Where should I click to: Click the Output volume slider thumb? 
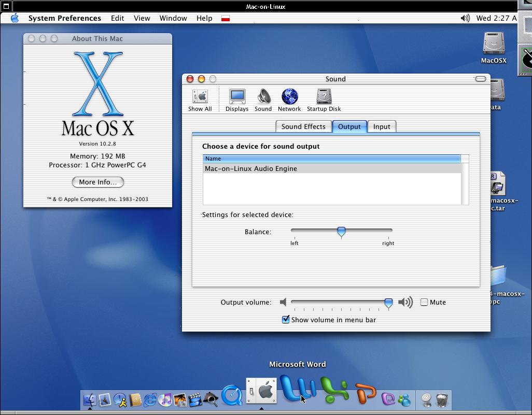[x=388, y=303]
